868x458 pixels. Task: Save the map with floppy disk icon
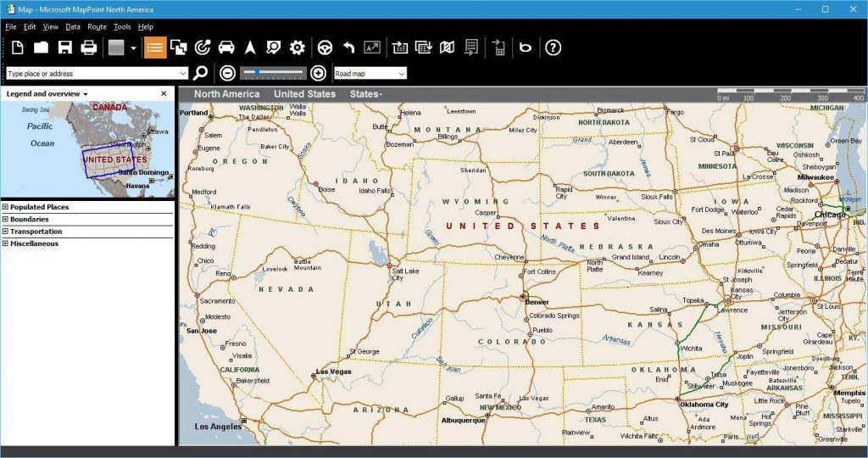pos(65,47)
